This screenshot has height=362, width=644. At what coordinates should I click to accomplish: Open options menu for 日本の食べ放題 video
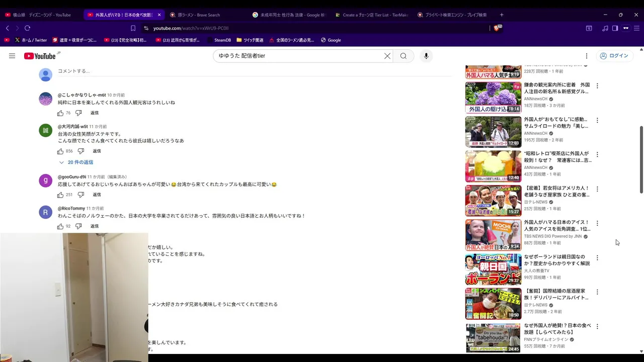[597, 326]
